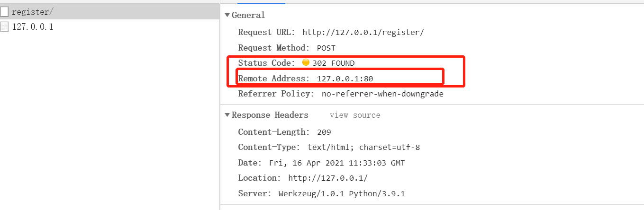Image resolution: width=644 pixels, height=210 pixels.
Task: Click the General section heading
Action: (x=248, y=15)
